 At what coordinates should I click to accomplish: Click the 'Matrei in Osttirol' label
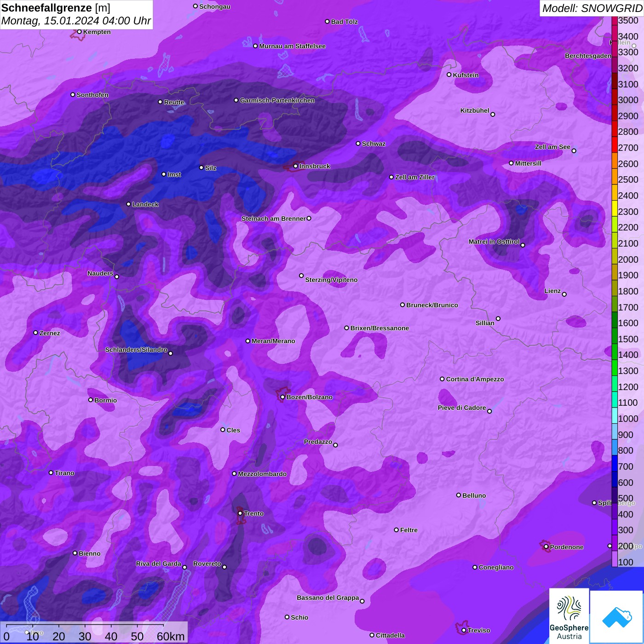494,241
